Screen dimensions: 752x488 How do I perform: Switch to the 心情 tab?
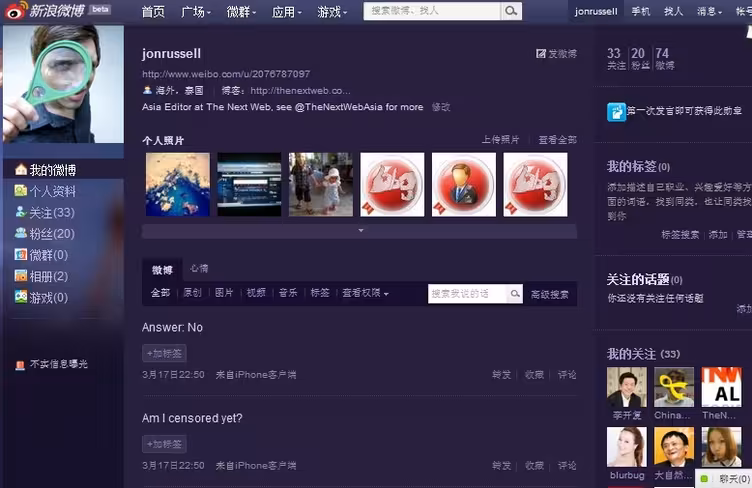click(199, 268)
